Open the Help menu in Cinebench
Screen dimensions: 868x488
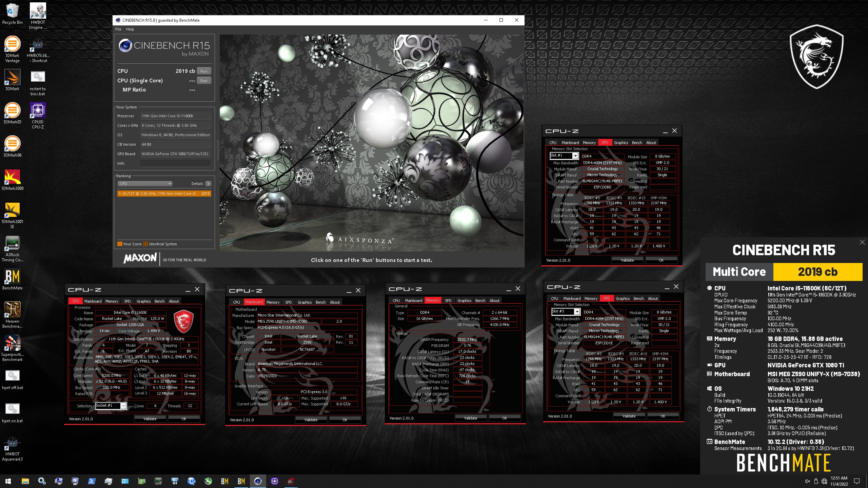click(130, 29)
